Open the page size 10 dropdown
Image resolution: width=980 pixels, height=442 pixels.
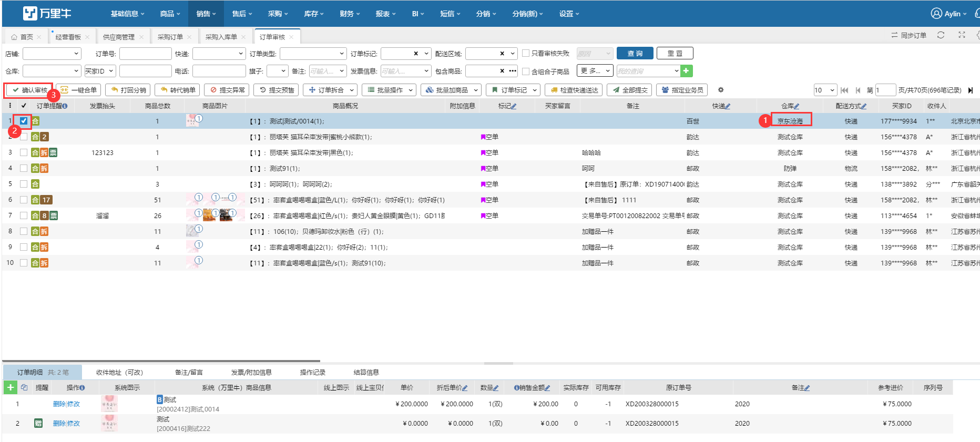[x=825, y=90]
